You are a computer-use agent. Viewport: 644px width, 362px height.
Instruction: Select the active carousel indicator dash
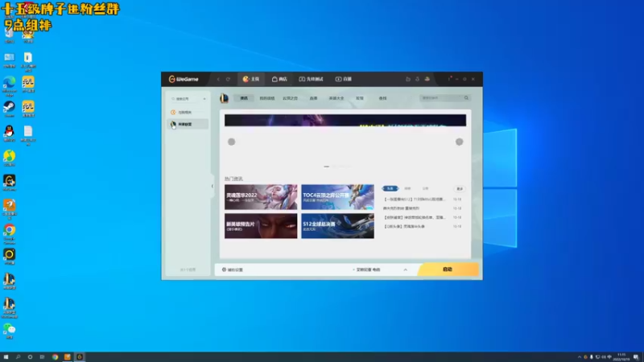click(x=327, y=167)
